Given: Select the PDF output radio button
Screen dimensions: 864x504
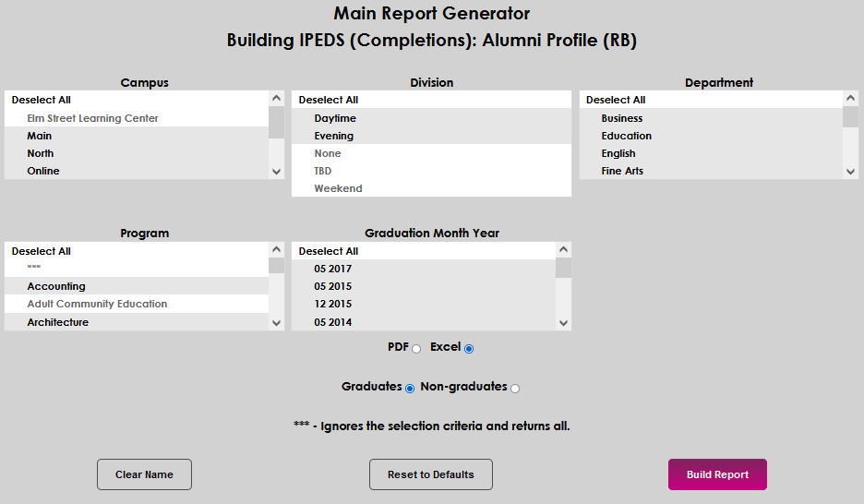Looking at the screenshot, I should (x=416, y=349).
